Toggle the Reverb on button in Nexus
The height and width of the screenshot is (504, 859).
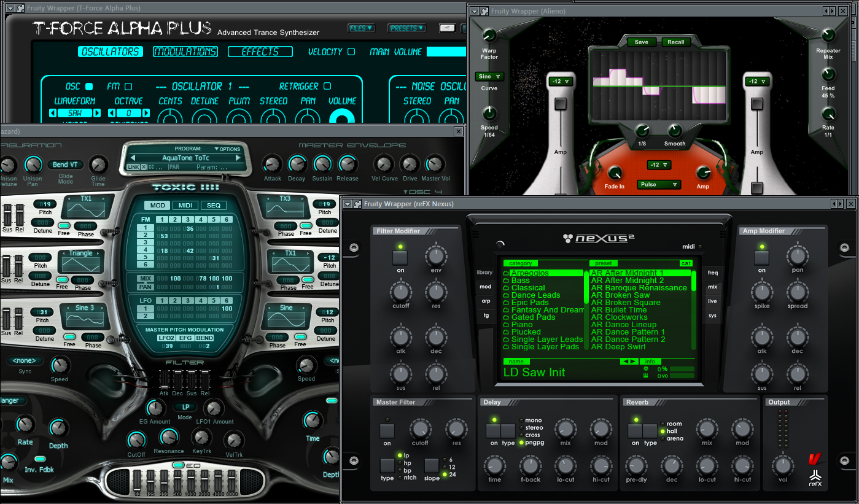tap(635, 431)
